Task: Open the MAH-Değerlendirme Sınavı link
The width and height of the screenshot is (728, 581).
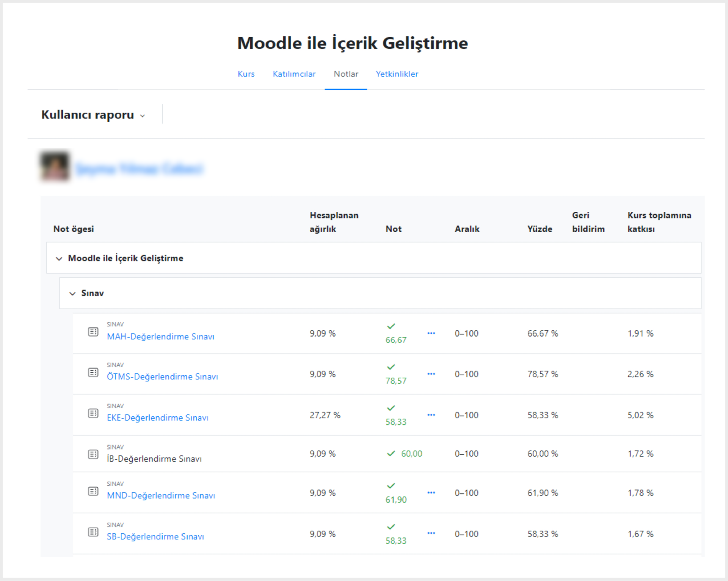Action: tap(160, 337)
